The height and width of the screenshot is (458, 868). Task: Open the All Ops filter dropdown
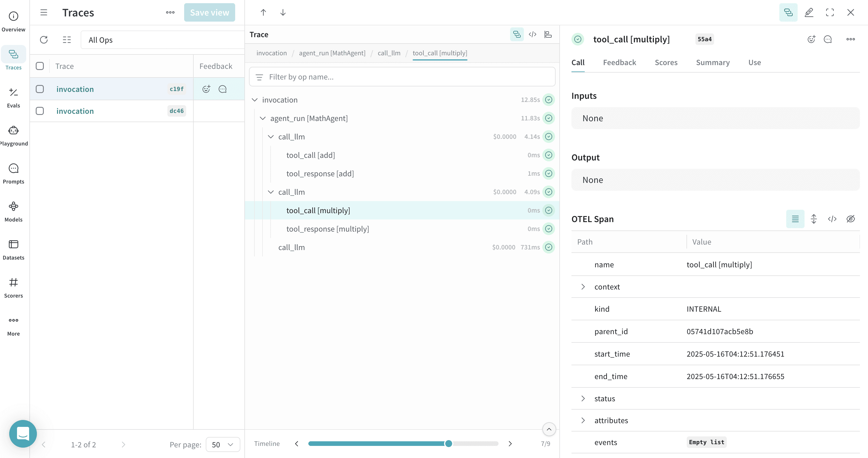[x=163, y=40]
